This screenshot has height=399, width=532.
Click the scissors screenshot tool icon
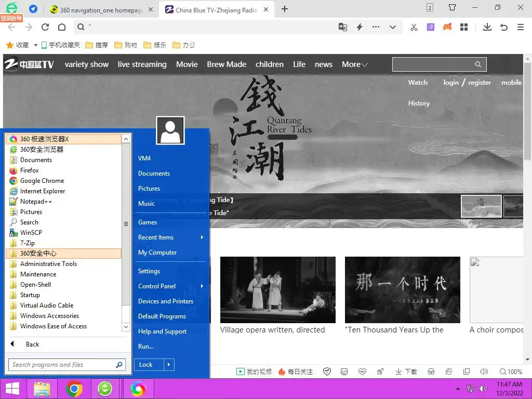(x=414, y=27)
